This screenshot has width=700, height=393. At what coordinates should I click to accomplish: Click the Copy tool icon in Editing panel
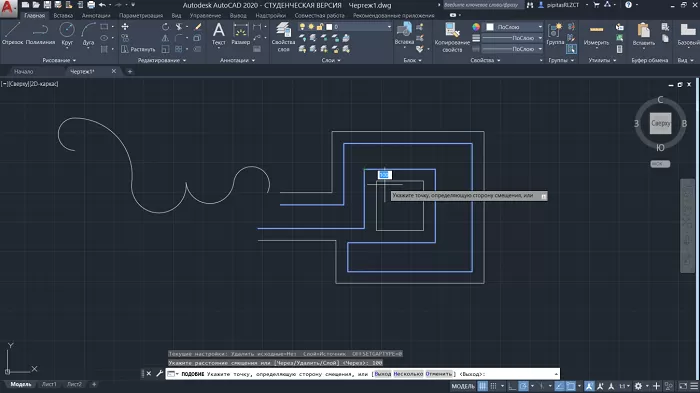(125, 38)
